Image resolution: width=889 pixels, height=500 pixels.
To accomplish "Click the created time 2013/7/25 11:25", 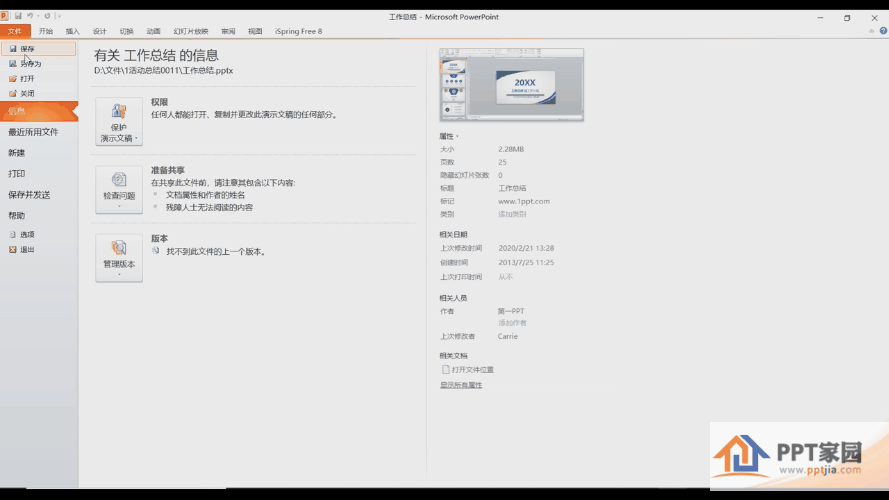I will pyautogui.click(x=526, y=262).
